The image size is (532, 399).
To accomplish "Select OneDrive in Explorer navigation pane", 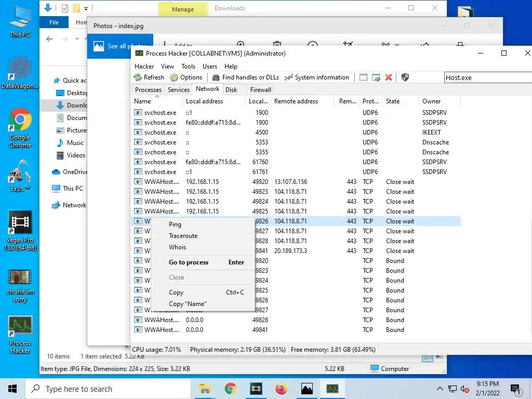I will 69,172.
